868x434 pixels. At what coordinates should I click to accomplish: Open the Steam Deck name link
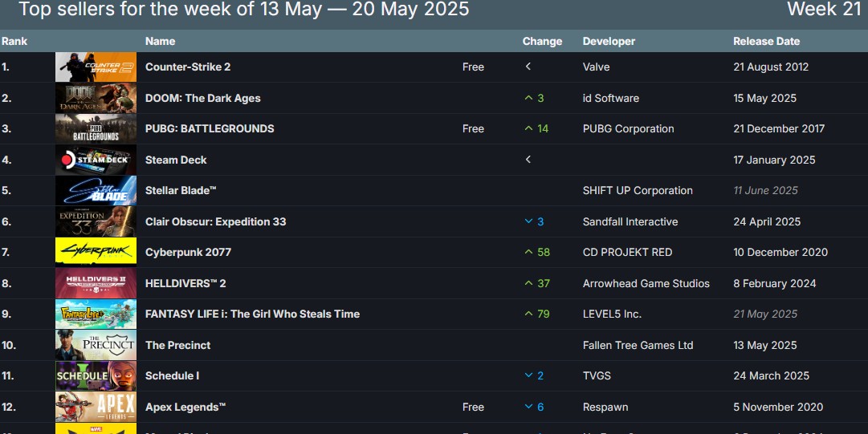(176, 160)
